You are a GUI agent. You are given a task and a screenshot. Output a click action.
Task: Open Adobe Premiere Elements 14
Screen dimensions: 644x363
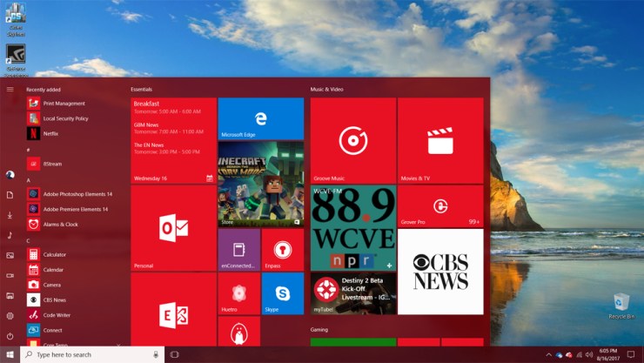(77, 210)
